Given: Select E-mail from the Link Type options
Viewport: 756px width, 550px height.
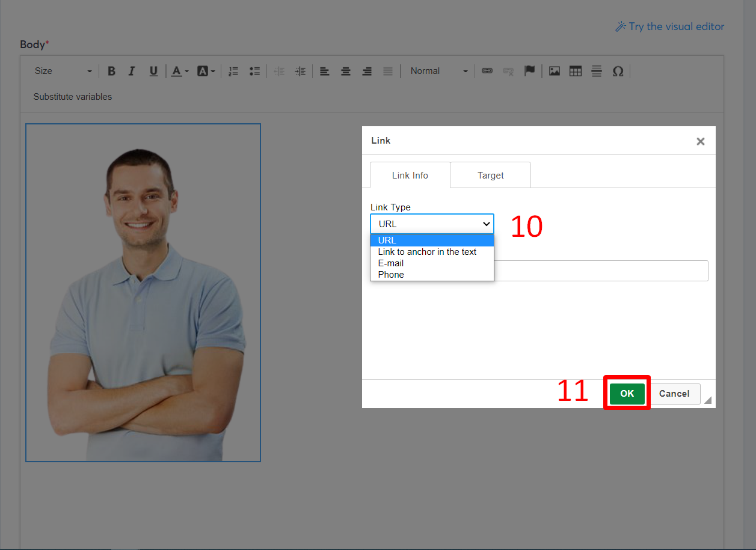Looking at the screenshot, I should tap(391, 263).
